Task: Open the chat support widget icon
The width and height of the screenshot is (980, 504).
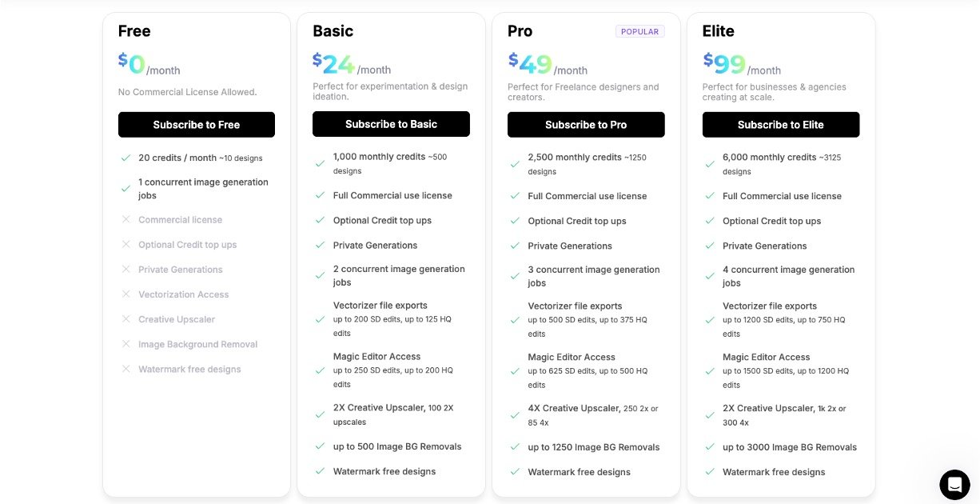Action: [954, 484]
